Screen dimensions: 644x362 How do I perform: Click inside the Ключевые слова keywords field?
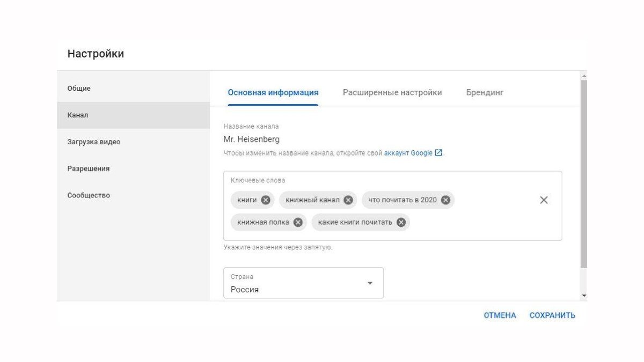393,206
